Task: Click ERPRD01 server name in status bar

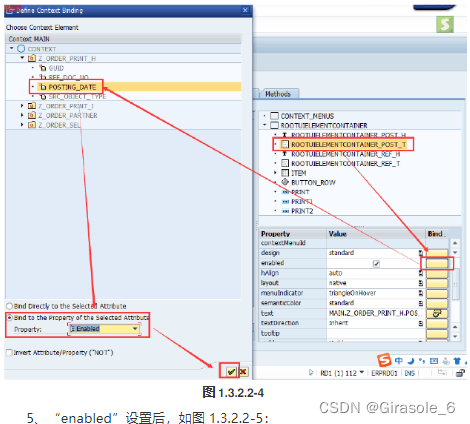Action: pyautogui.click(x=384, y=373)
